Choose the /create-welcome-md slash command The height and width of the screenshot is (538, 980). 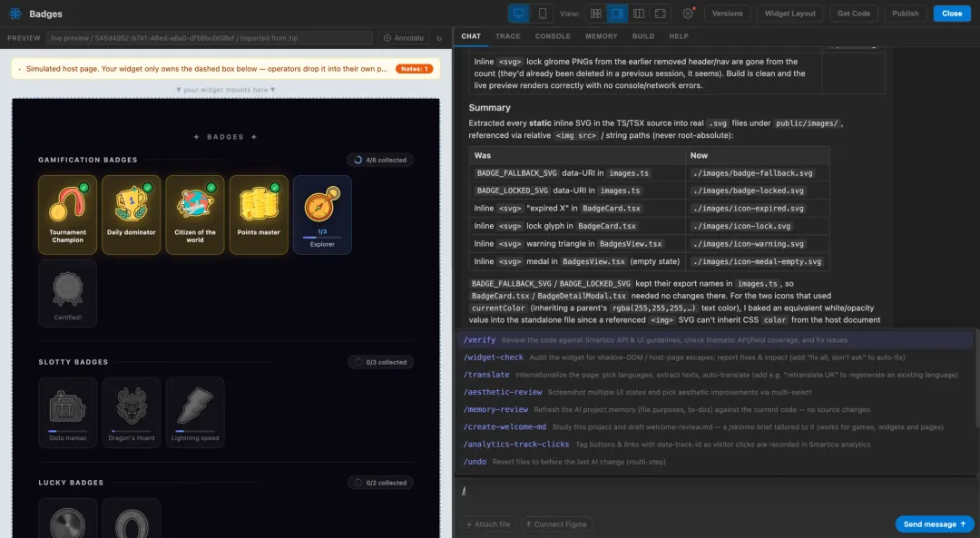pos(715,426)
